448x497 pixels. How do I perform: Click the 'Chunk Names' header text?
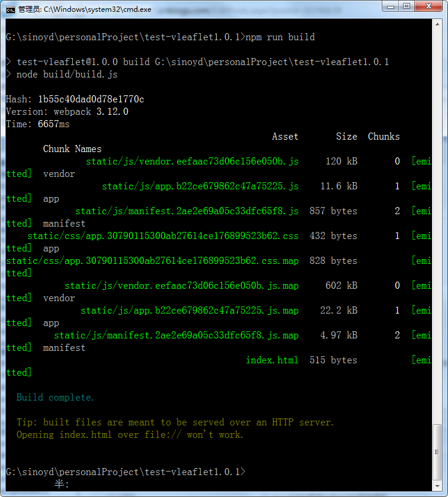72,149
